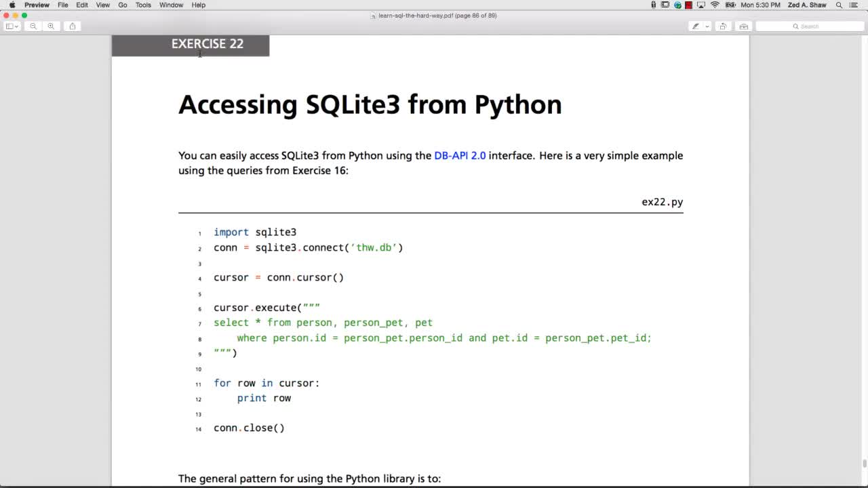
Task: Click the Wi-Fi status icon
Action: tap(715, 5)
